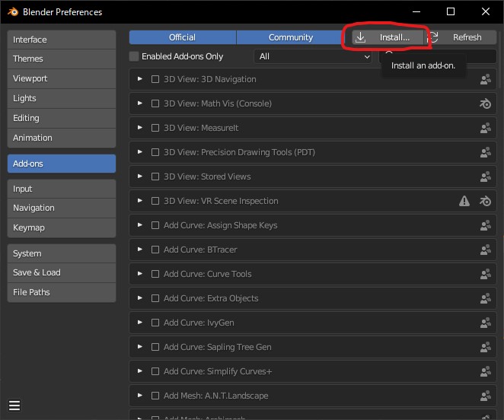Go to the Lights section
504x420 pixels.
62,99
